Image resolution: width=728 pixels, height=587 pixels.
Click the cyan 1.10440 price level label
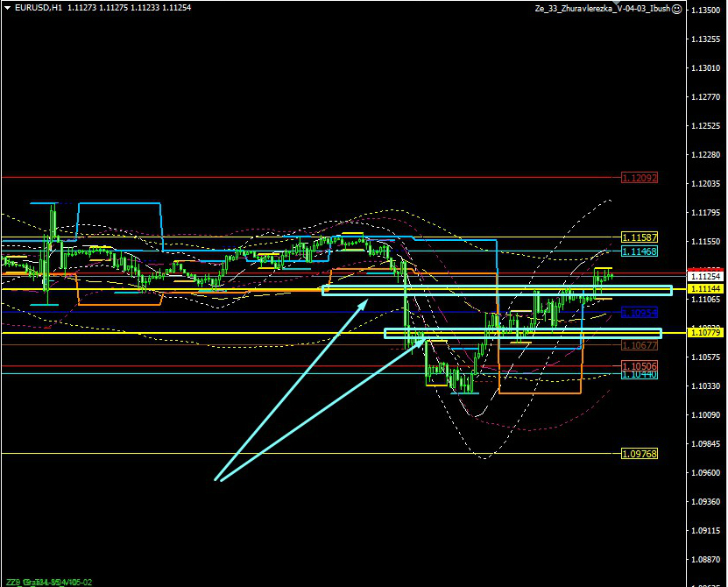coord(639,374)
